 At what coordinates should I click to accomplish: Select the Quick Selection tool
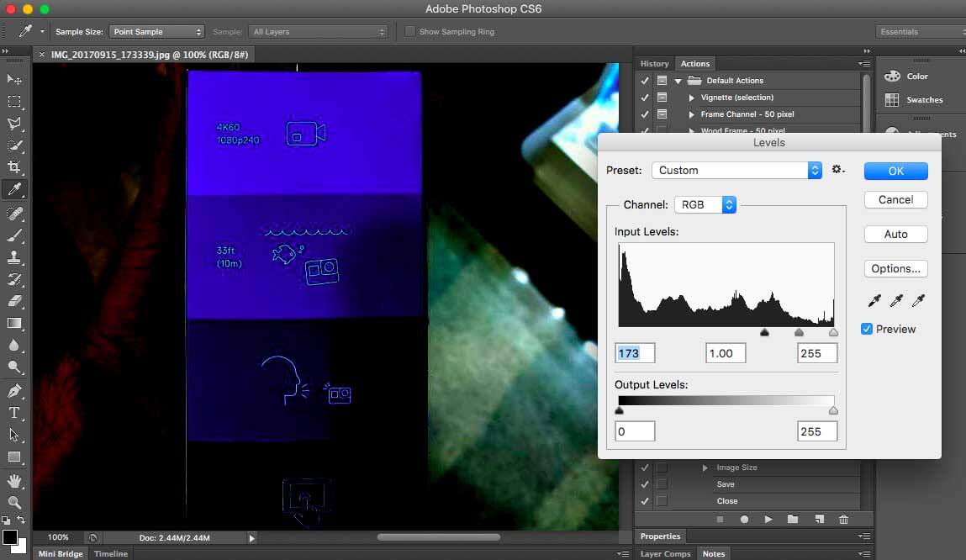[14, 145]
